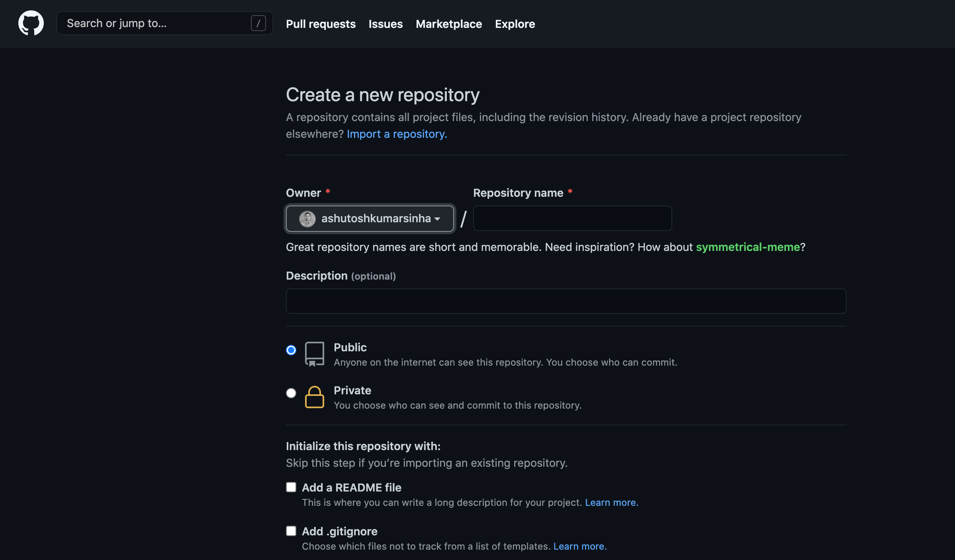This screenshot has width=955, height=560.
Task: Enable the Add .gitignore checkbox
Action: pyautogui.click(x=291, y=531)
